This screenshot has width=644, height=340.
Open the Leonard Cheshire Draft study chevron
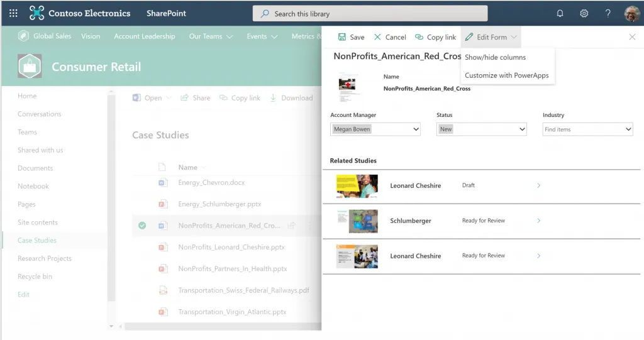coord(539,185)
